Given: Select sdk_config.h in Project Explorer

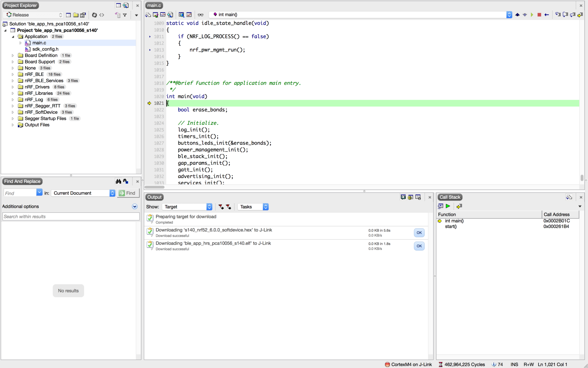Looking at the screenshot, I should click(45, 49).
